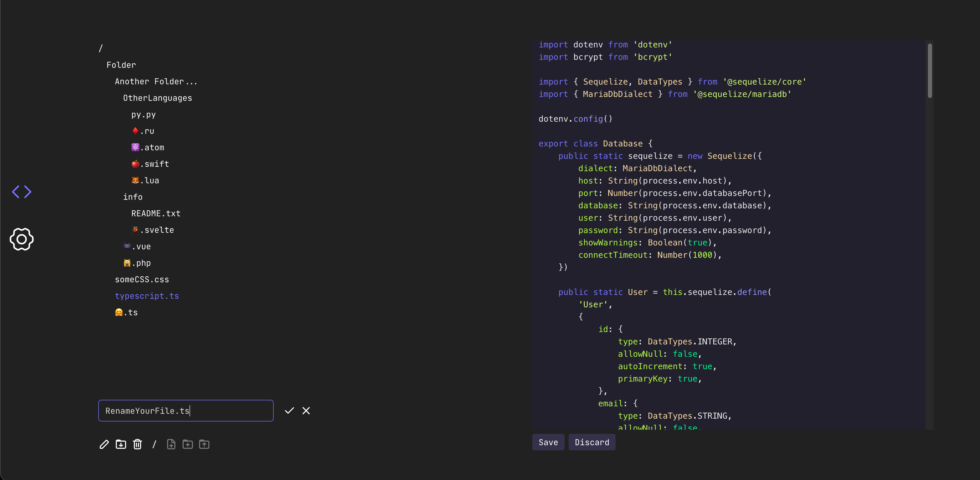Click the pencil rename icon
The height and width of the screenshot is (480, 980).
(x=104, y=444)
